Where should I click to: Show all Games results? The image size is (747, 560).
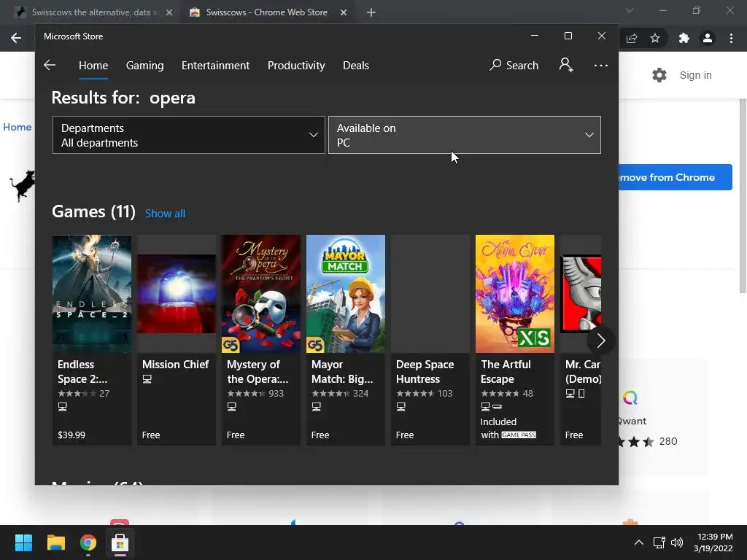166,214
